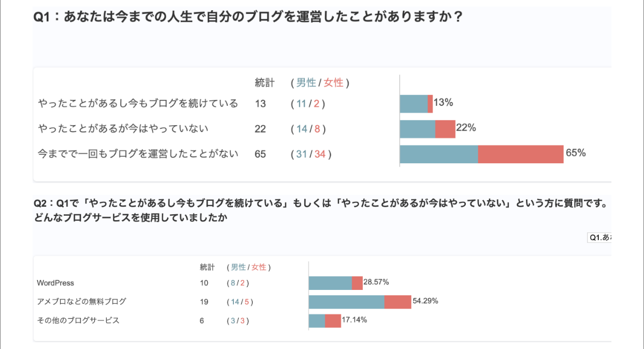Select the やったことがあるが今はやっていない row label
Image resolution: width=644 pixels, height=349 pixels.
click(x=123, y=129)
